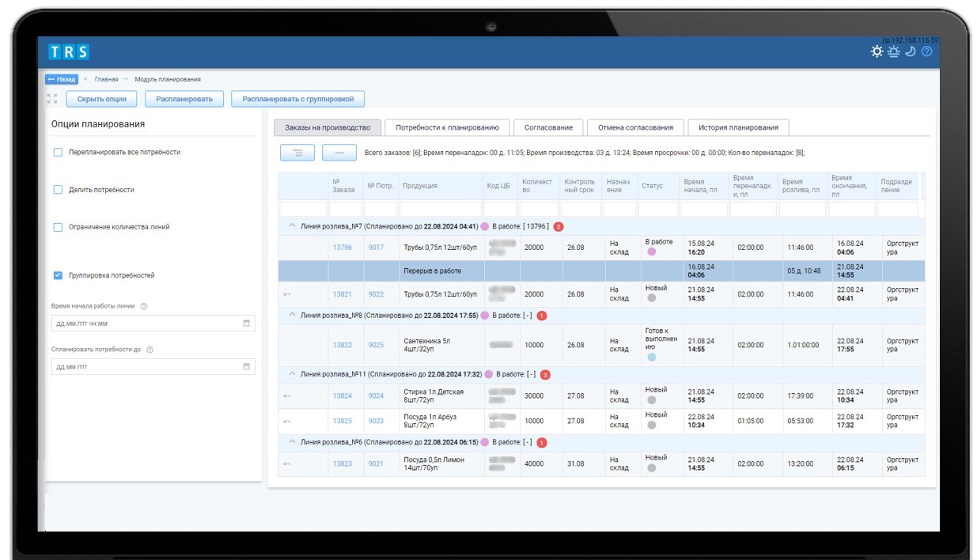Open requirement 9025 link

(376, 346)
